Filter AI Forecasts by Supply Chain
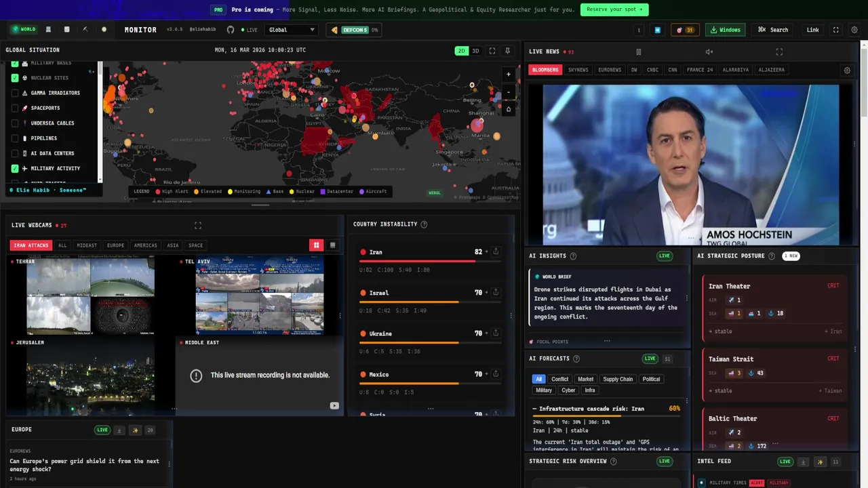This screenshot has height=488, width=868. pyautogui.click(x=618, y=379)
